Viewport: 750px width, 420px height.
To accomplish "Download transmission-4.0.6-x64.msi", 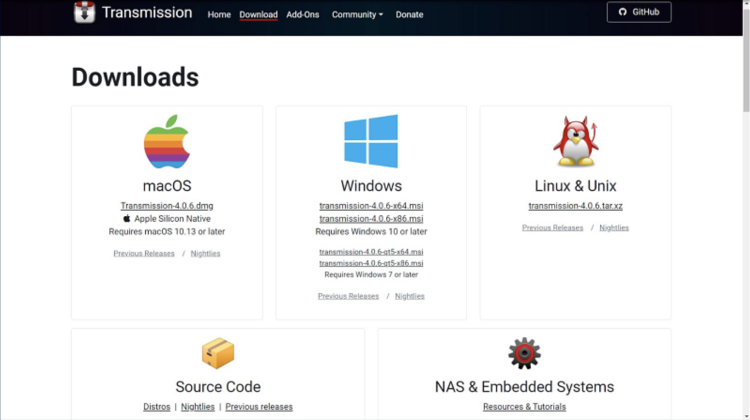I will click(x=371, y=206).
